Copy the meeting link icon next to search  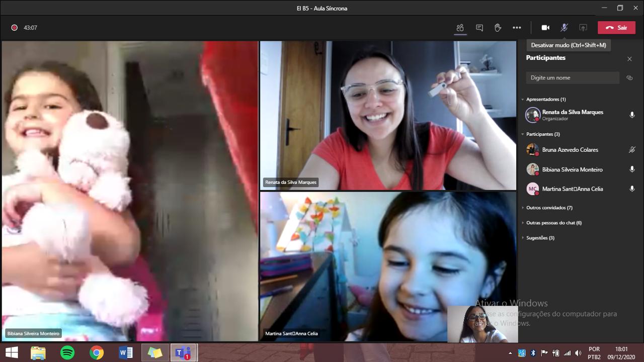629,78
